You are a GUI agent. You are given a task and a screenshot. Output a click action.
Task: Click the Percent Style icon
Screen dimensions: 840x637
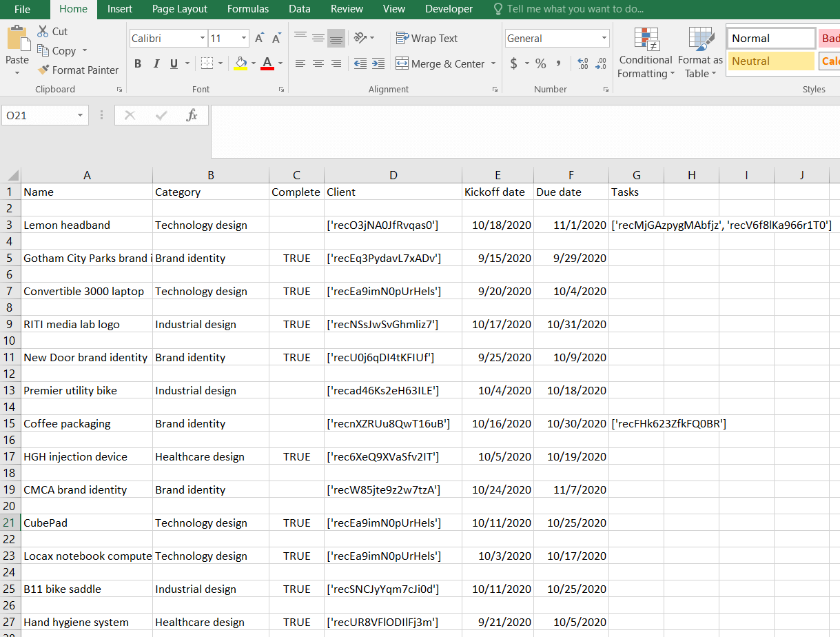click(x=540, y=63)
